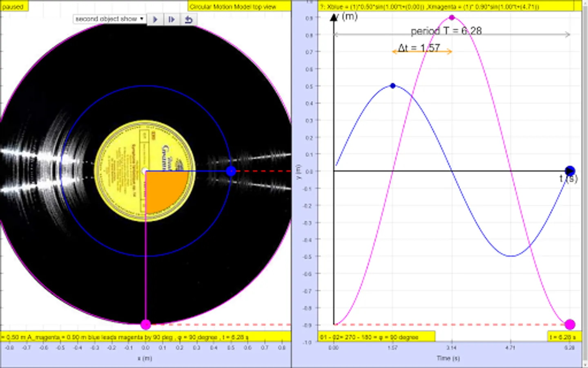Click the phase difference '= 90 degree' label
The width and height of the screenshot is (588, 368).
click(x=376, y=337)
